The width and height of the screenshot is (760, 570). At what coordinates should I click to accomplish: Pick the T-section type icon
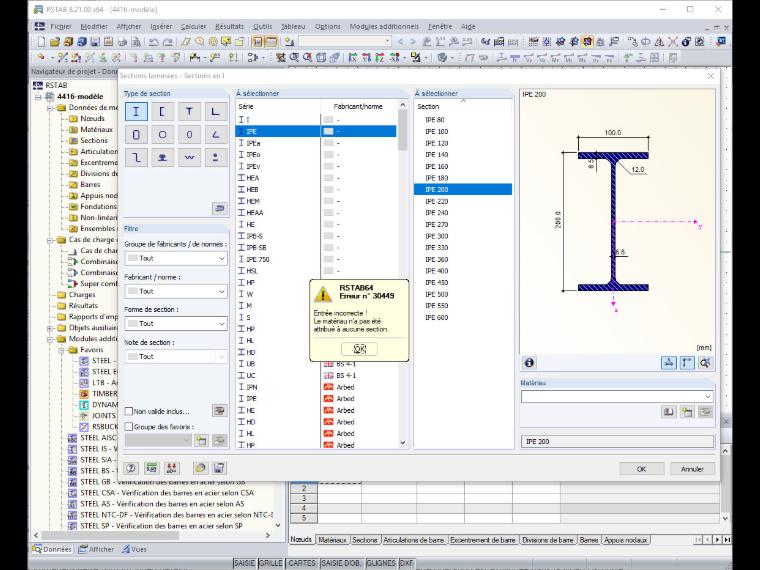(189, 111)
